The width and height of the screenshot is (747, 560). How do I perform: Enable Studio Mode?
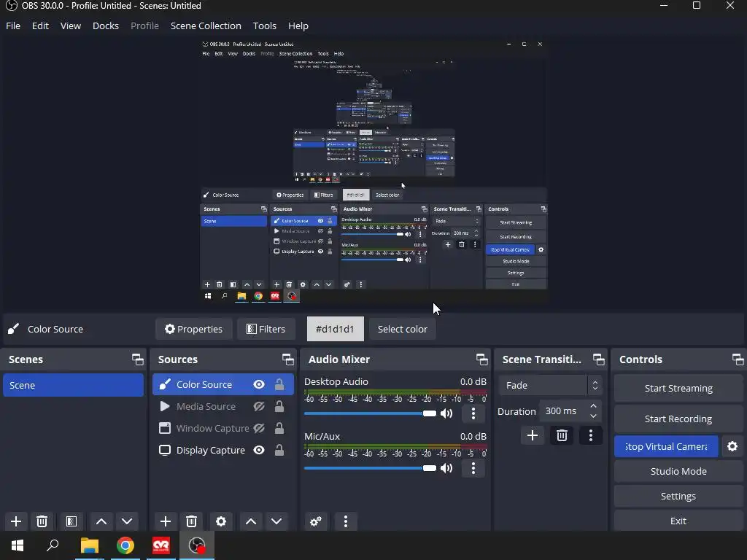tap(678, 471)
